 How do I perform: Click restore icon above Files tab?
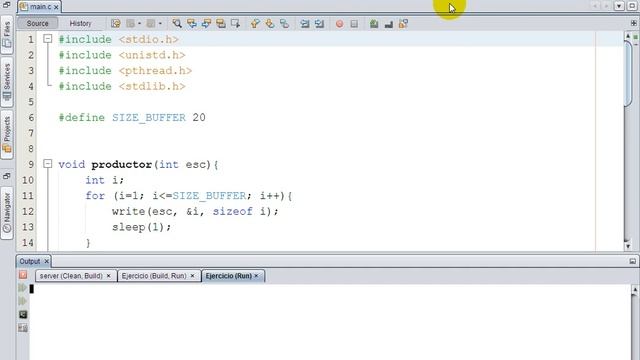tap(7, 5)
